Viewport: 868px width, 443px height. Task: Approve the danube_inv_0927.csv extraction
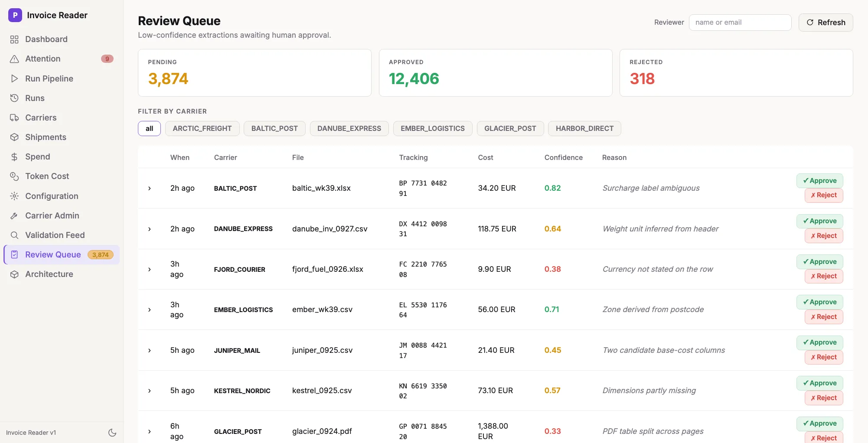click(x=819, y=221)
